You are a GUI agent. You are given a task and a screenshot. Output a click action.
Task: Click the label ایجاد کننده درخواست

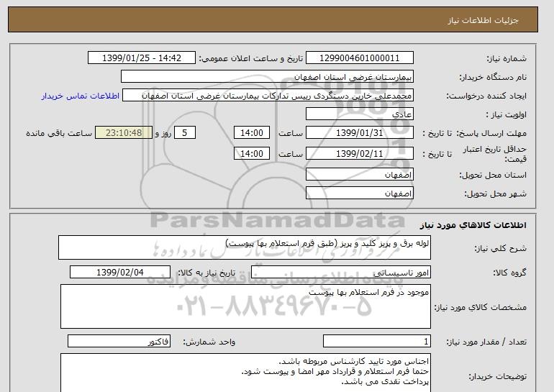click(486, 96)
